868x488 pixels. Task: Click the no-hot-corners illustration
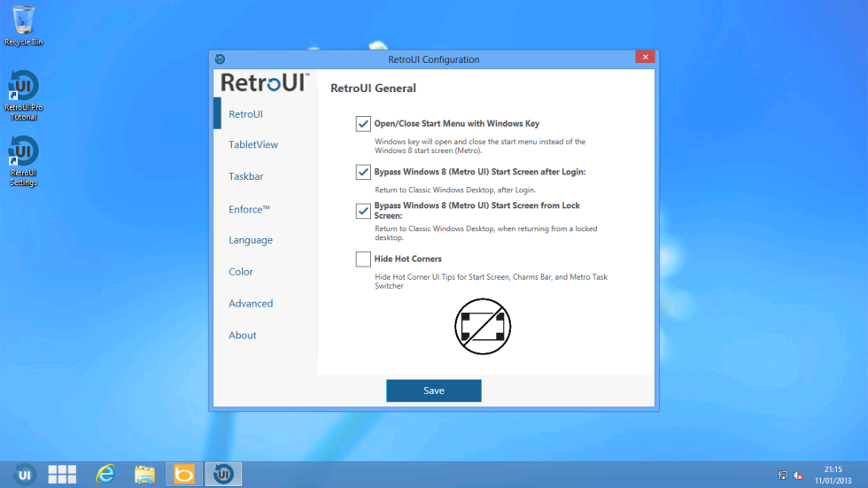pyautogui.click(x=483, y=327)
